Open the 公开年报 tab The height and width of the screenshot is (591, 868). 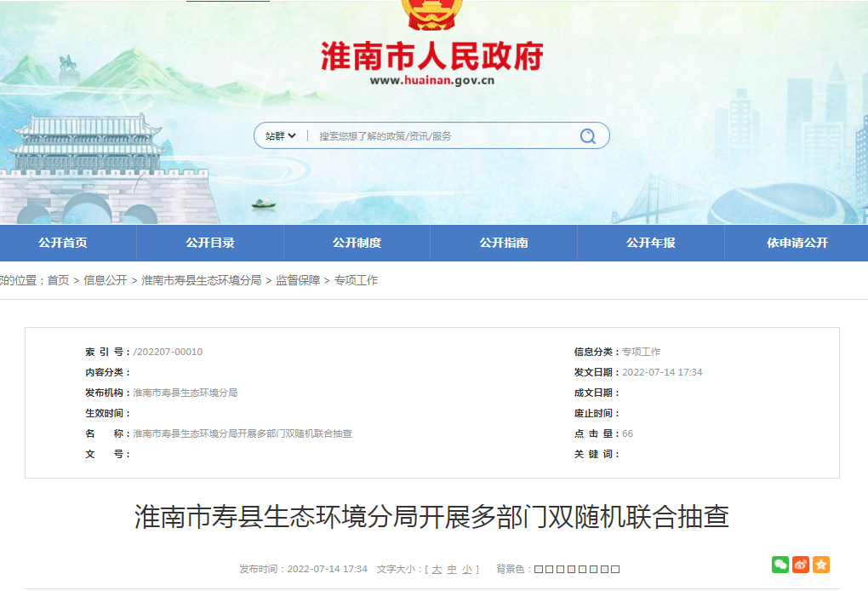650,243
